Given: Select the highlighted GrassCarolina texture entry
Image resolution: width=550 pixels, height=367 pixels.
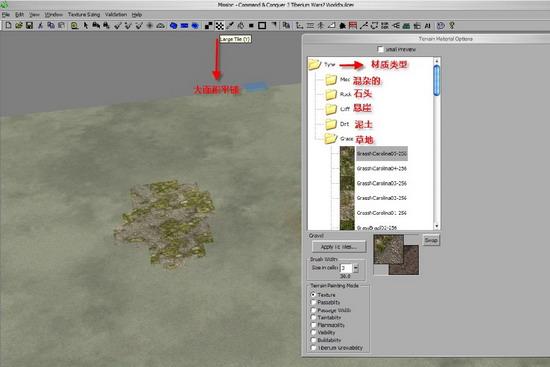Looking at the screenshot, I should coord(382,154).
